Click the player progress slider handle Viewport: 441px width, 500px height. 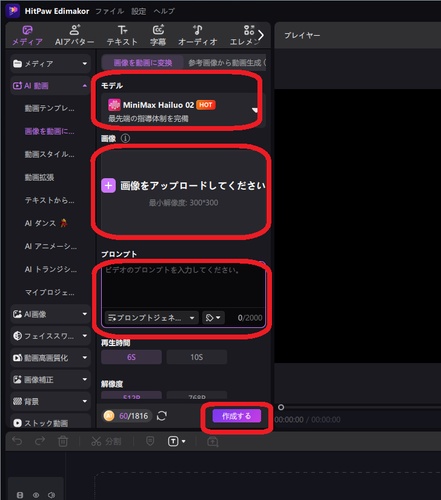tap(281, 407)
